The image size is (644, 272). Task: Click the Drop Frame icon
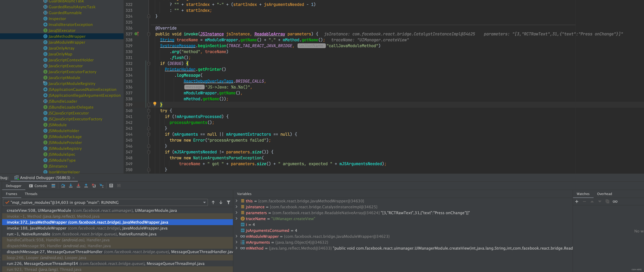(94, 185)
